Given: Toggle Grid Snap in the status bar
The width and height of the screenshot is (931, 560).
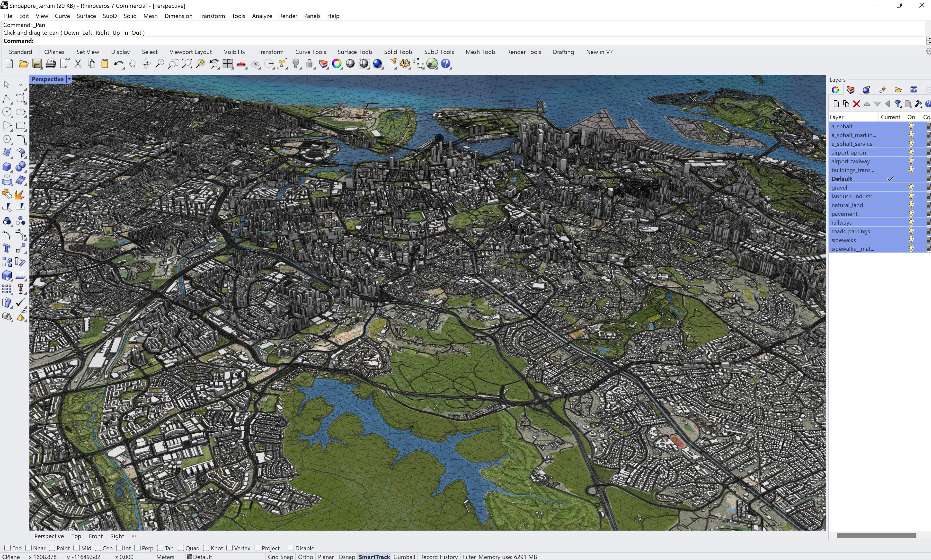Looking at the screenshot, I should coord(280,557).
